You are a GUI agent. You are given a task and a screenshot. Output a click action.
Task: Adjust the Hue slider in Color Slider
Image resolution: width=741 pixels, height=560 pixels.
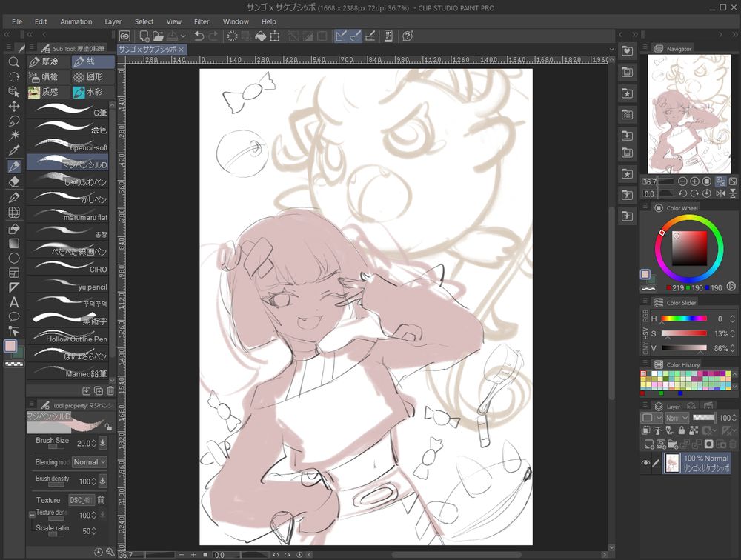[x=684, y=319]
